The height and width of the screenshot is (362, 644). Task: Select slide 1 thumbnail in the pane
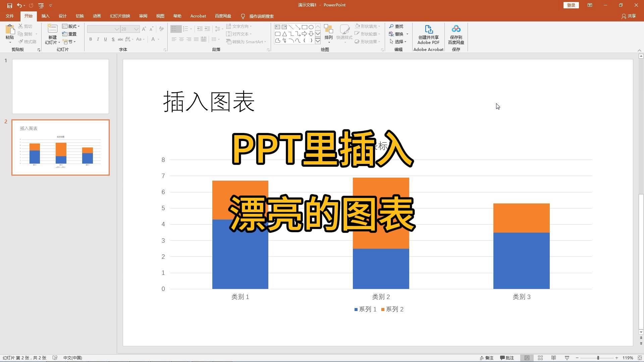pos(60,86)
